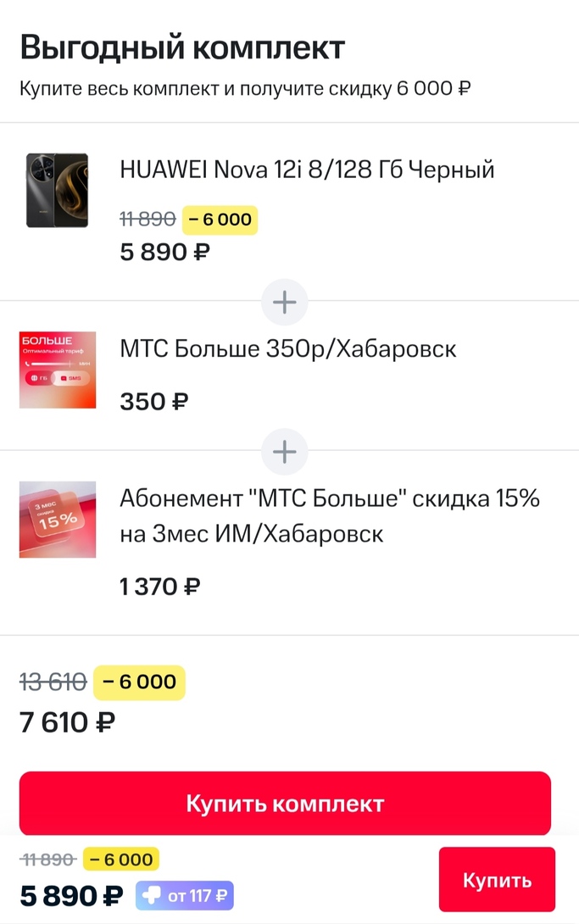
Task: Click the 15% discount Абонемент image
Action: tap(58, 520)
